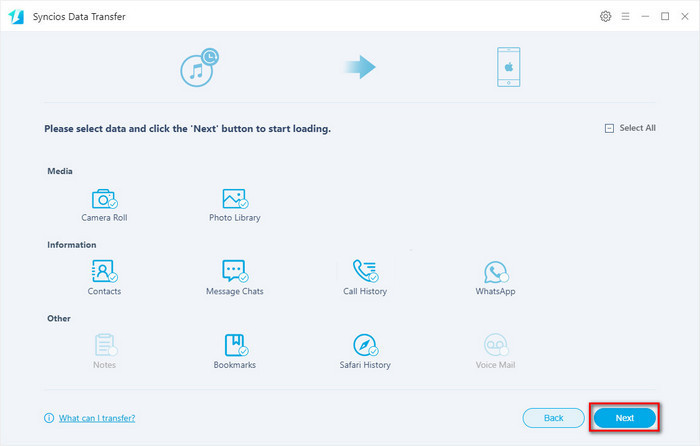Screen dimensions: 700x446
Task: Click the 'WhatsApp' label
Action: [496, 292]
